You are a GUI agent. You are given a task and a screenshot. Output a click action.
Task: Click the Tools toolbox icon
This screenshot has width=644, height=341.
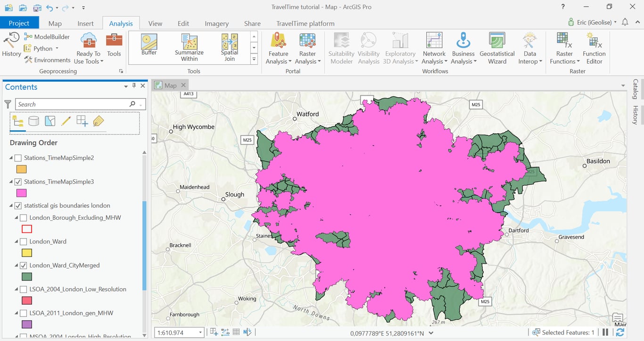[x=114, y=45]
